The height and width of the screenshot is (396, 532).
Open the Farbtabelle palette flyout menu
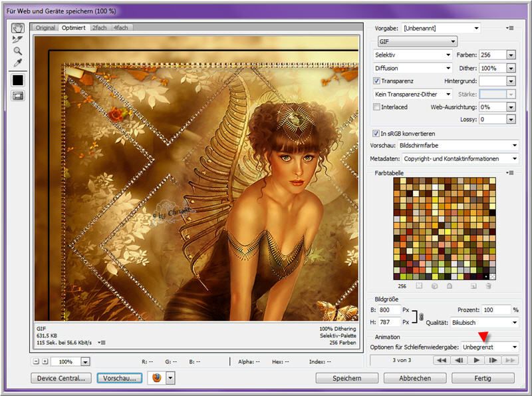509,173
